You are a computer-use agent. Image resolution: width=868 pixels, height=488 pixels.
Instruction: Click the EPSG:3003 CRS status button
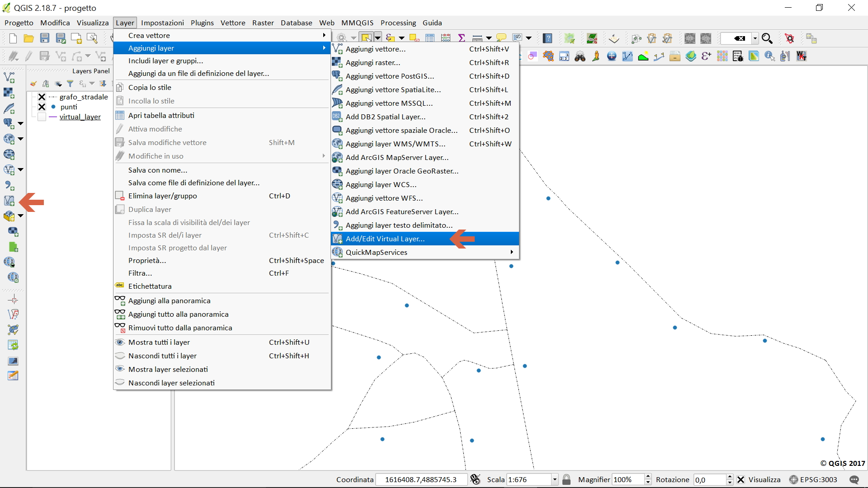813,480
